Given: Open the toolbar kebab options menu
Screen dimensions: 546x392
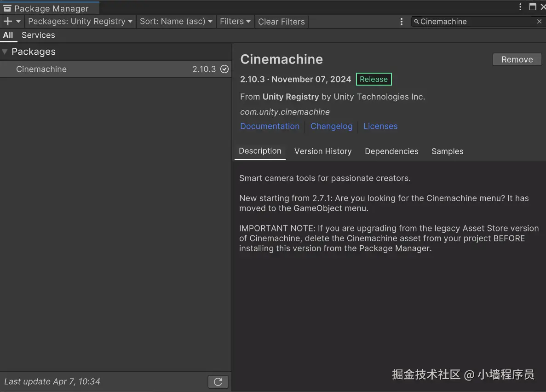Looking at the screenshot, I should click(x=402, y=22).
